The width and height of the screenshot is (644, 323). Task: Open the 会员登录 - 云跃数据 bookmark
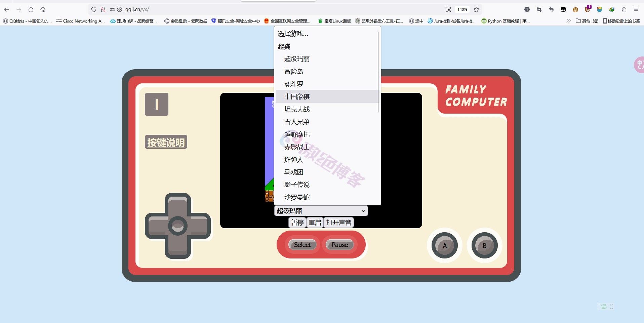pos(186,21)
